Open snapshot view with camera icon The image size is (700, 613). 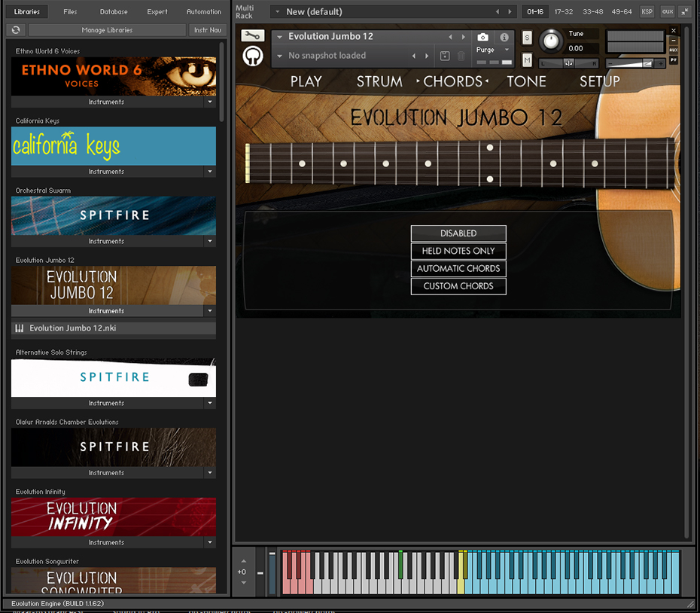482,37
